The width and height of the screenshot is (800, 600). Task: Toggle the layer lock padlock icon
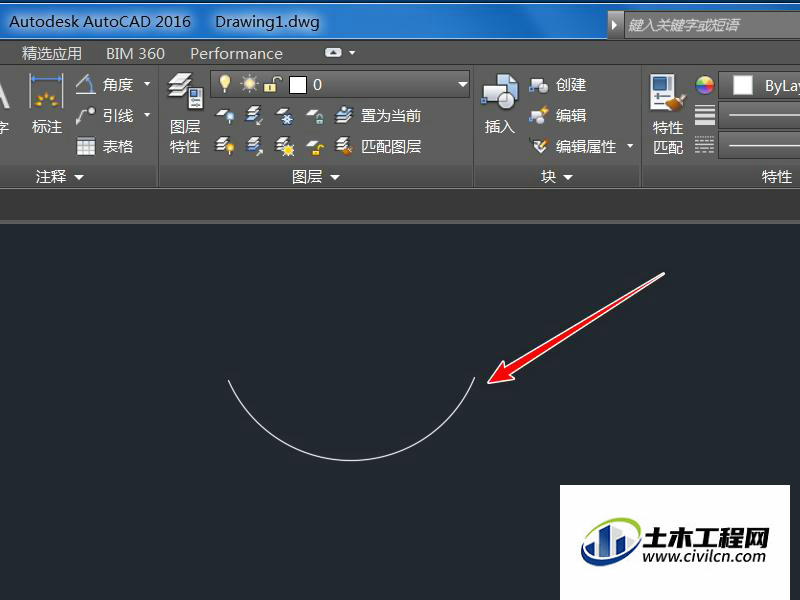272,84
